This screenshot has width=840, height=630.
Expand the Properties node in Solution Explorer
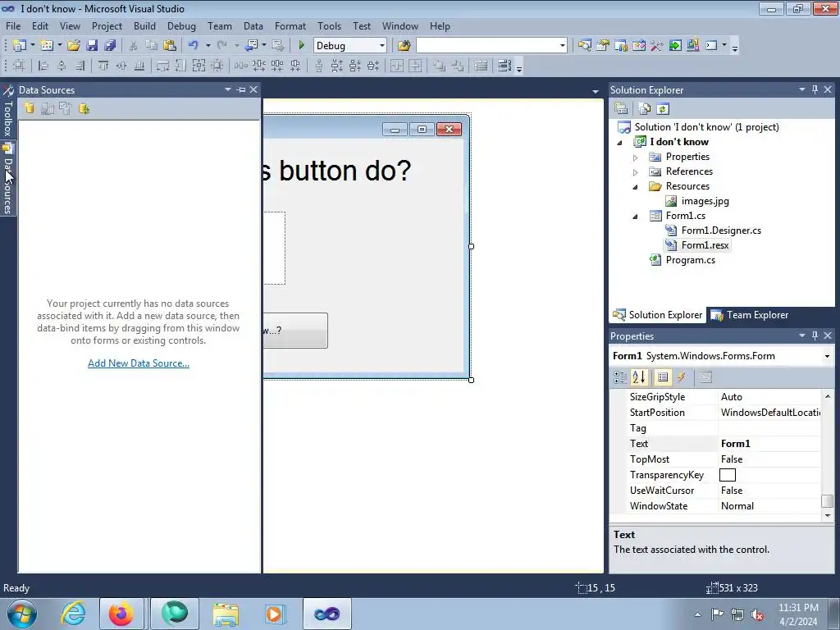click(x=636, y=157)
